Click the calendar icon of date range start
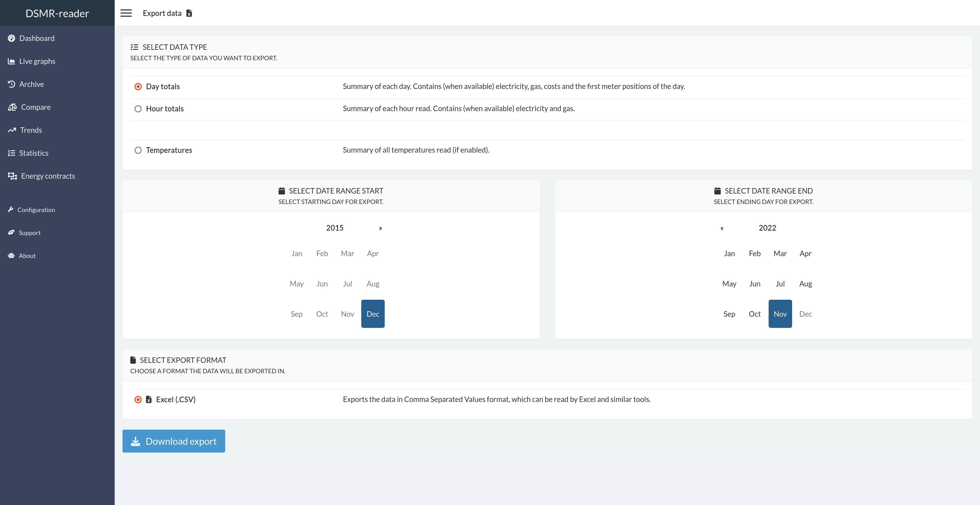Image resolution: width=980 pixels, height=505 pixels. click(x=281, y=191)
